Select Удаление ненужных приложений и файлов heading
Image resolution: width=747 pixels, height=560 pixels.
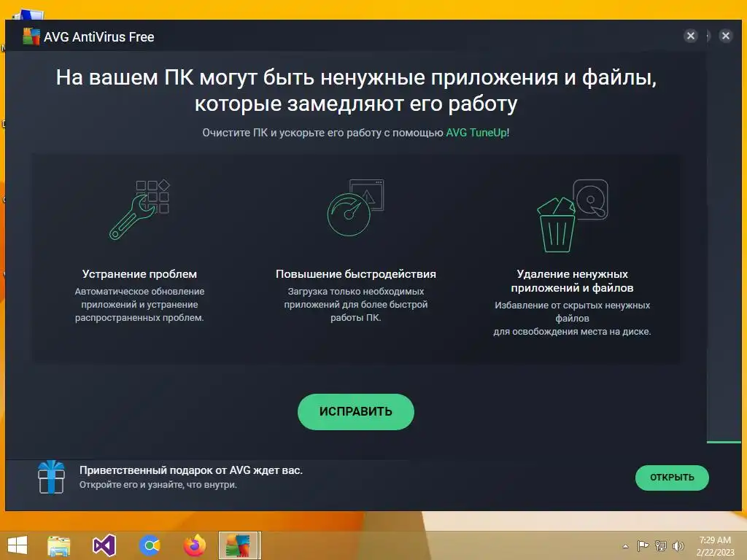pyautogui.click(x=572, y=281)
